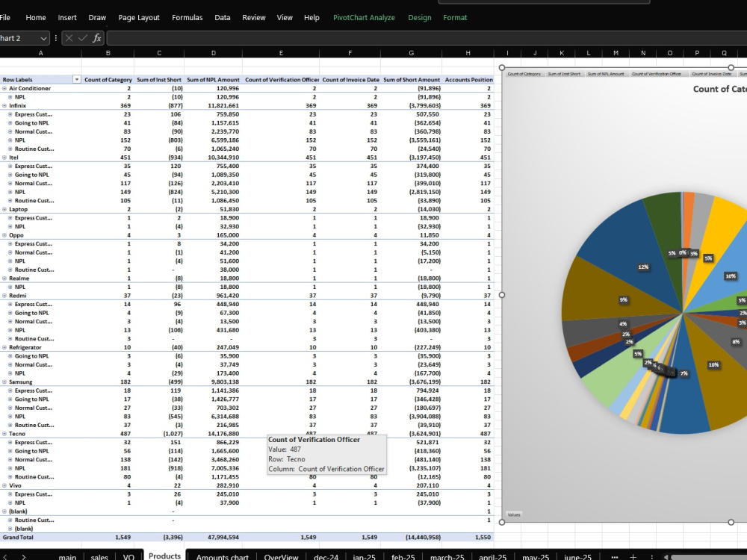Collapse the Realme group

(x=4, y=278)
